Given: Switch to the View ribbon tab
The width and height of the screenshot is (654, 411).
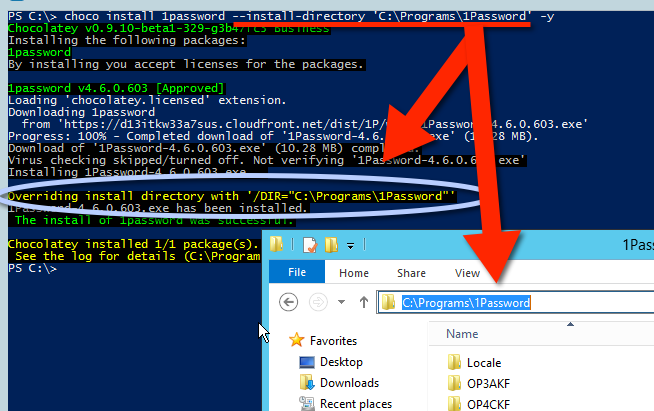Looking at the screenshot, I should point(467,272).
